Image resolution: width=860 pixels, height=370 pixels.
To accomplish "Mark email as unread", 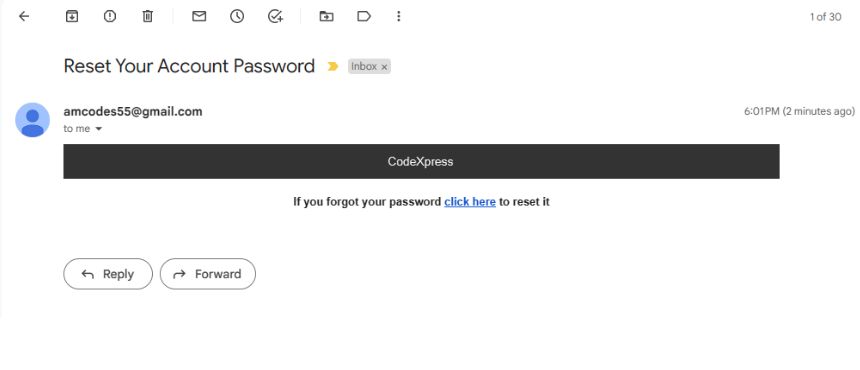I will point(199,16).
